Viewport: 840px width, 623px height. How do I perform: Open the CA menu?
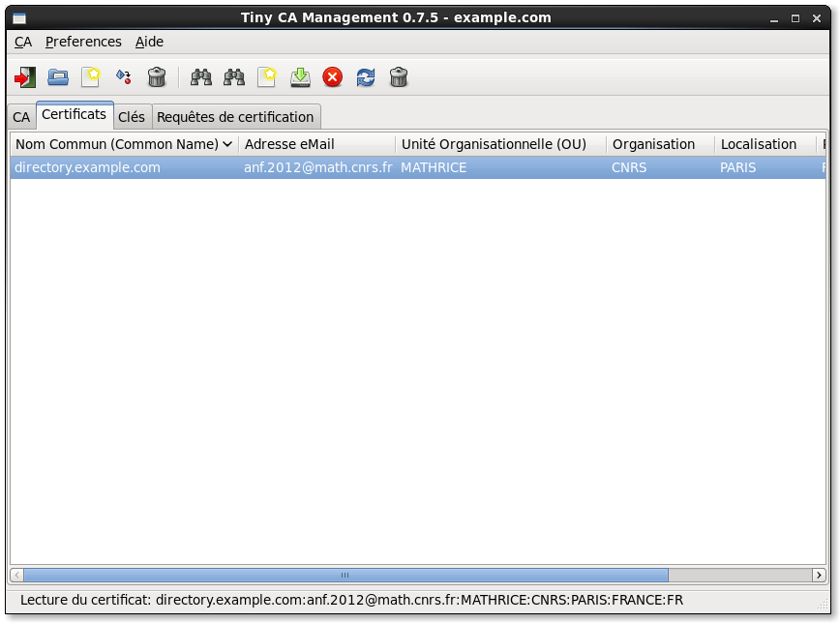click(x=23, y=42)
